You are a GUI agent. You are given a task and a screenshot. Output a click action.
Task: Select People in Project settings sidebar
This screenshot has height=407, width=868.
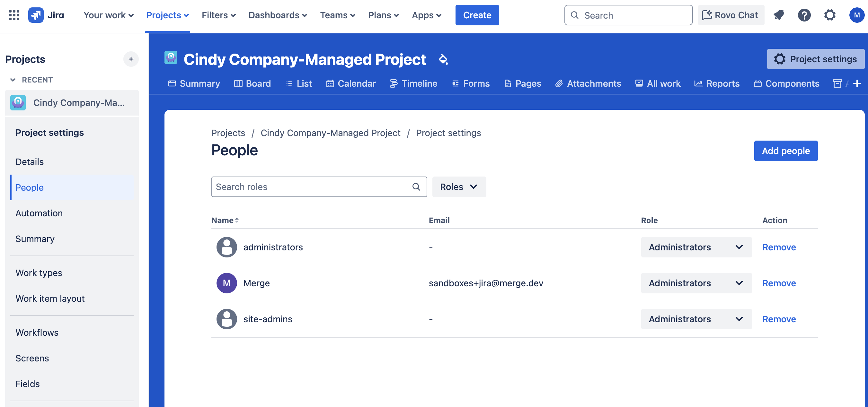point(29,187)
